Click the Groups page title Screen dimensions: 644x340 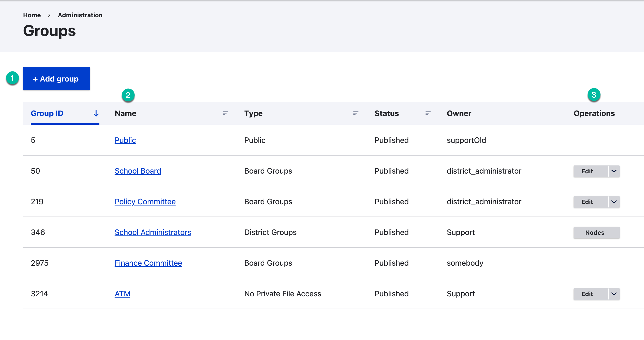pyautogui.click(x=49, y=31)
